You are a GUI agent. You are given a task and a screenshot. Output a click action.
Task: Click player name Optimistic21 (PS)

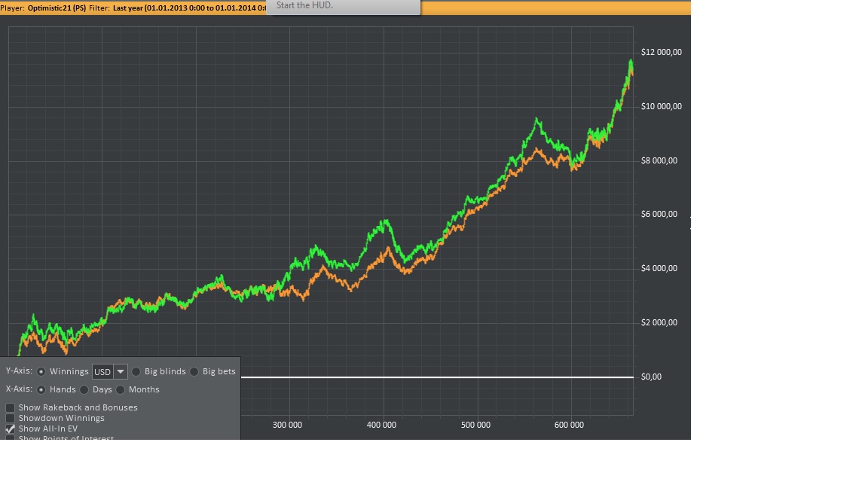[x=57, y=8]
